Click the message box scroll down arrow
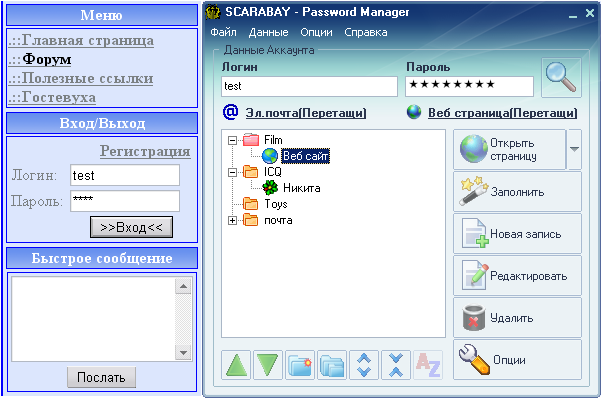Image resolution: width=601 pixels, height=398 pixels. click(x=183, y=352)
